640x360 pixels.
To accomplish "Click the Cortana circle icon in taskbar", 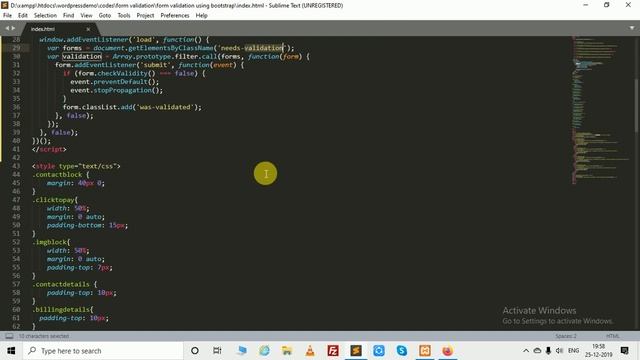I will 195,351.
